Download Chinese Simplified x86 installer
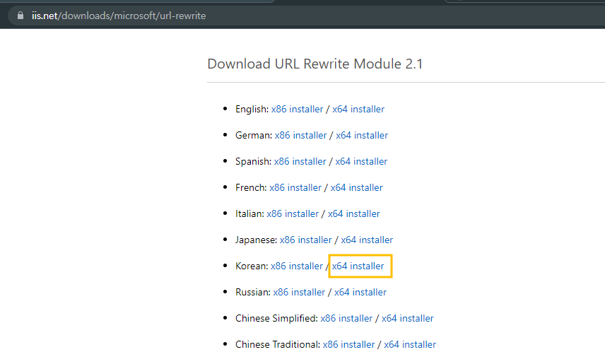This screenshot has width=605, height=364. [346, 319]
